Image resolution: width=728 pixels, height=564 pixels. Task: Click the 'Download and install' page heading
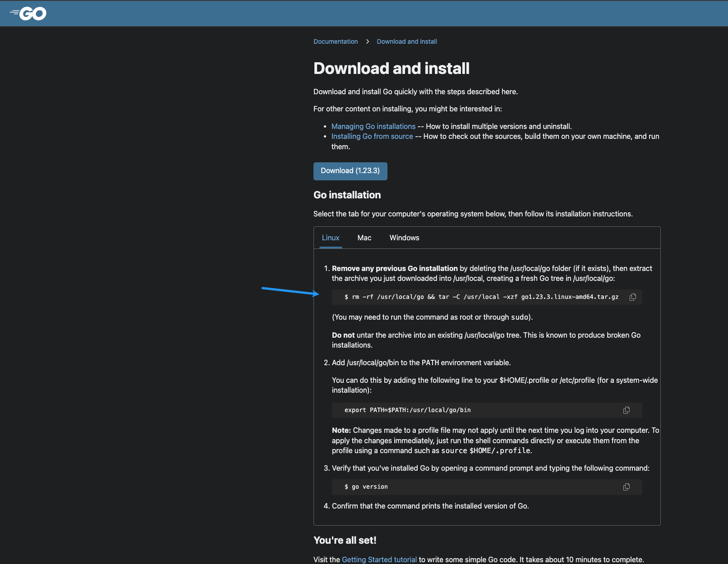click(391, 69)
